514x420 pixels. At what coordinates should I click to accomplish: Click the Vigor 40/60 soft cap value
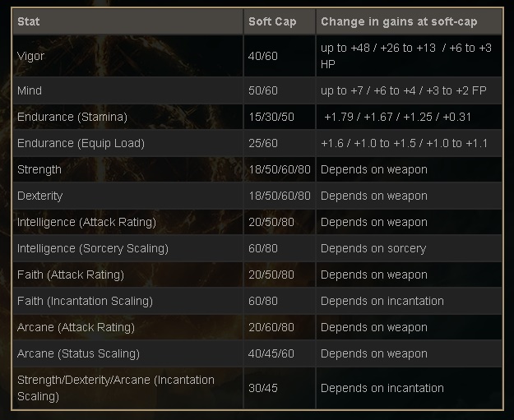[x=263, y=56]
